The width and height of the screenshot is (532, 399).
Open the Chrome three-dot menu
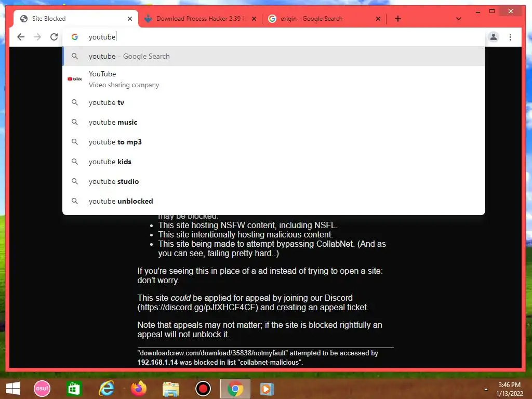click(x=510, y=37)
